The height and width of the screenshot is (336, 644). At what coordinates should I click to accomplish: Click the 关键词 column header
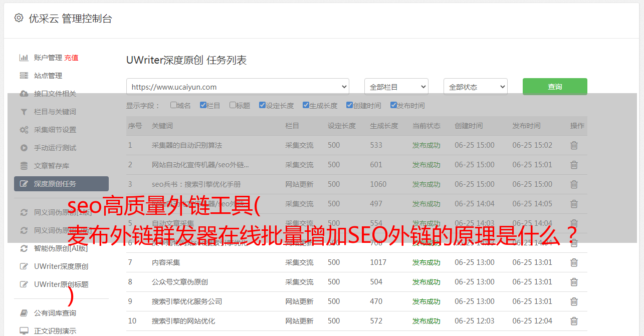point(162,126)
